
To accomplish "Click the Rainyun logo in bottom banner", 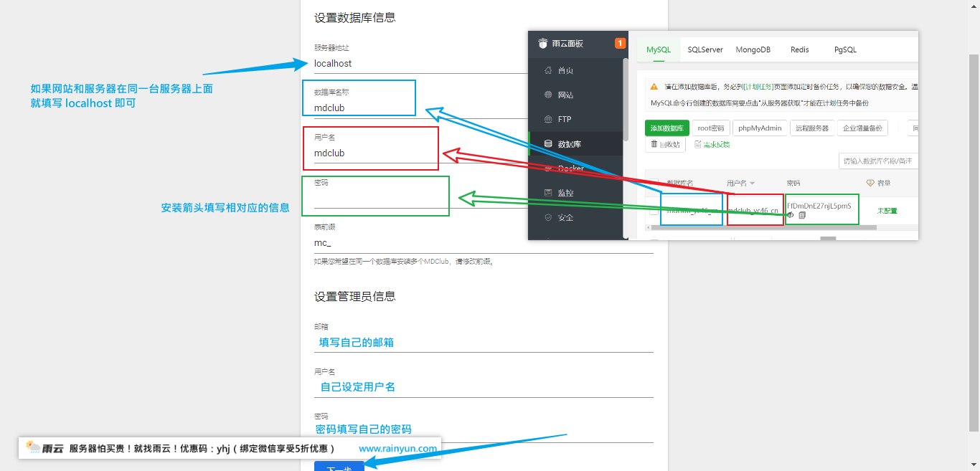I will [x=44, y=449].
